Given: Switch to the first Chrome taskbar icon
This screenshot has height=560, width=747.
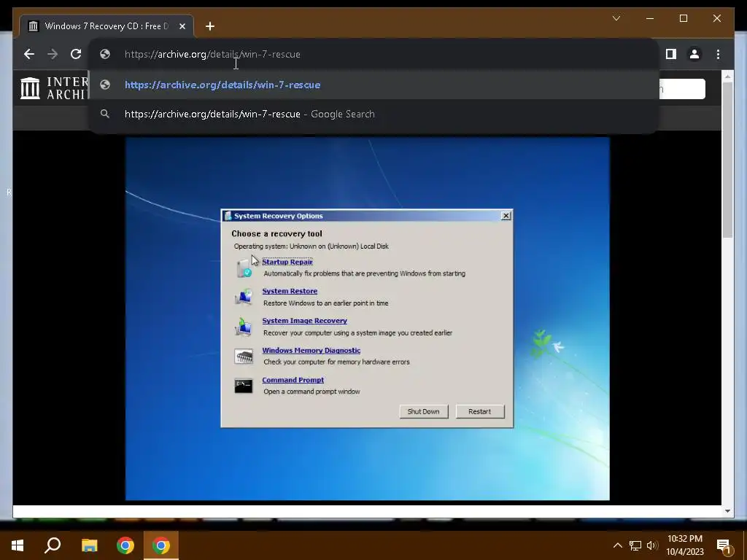Looking at the screenshot, I should 125,545.
